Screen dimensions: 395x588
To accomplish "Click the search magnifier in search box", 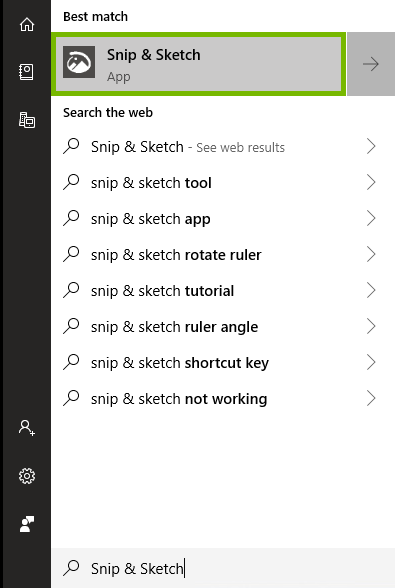I will coord(71,568).
